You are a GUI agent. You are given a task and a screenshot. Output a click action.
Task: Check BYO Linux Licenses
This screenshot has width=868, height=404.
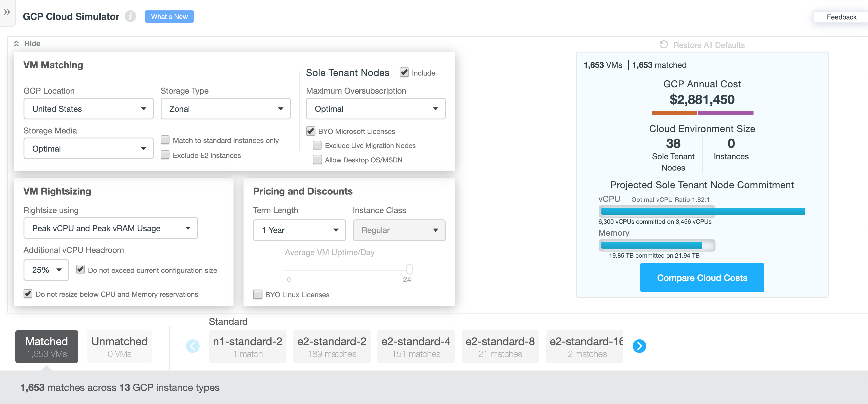pos(258,294)
